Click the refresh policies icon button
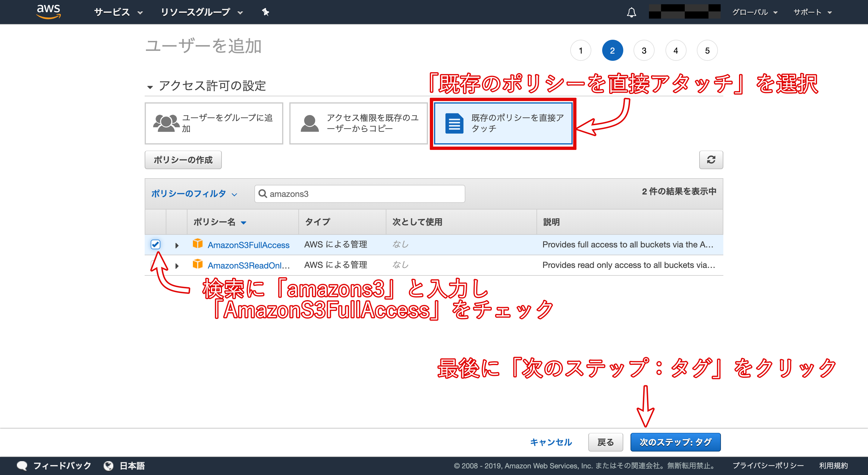Viewport: 868px width, 475px height. tap(711, 160)
